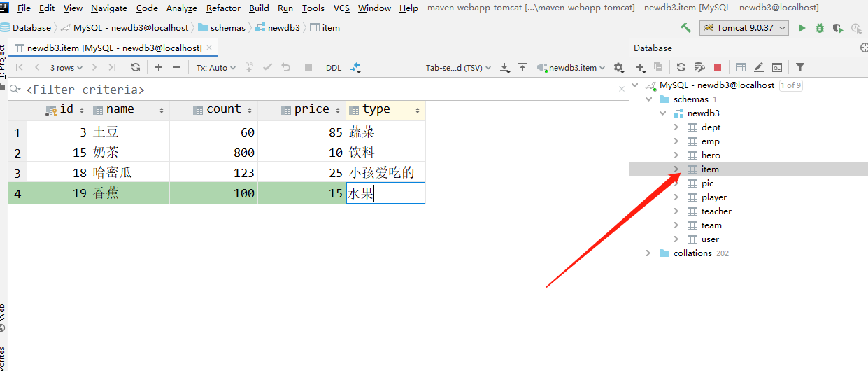Click the funnel filter icon in the Database panel
This screenshot has height=371, width=868.
pos(800,68)
